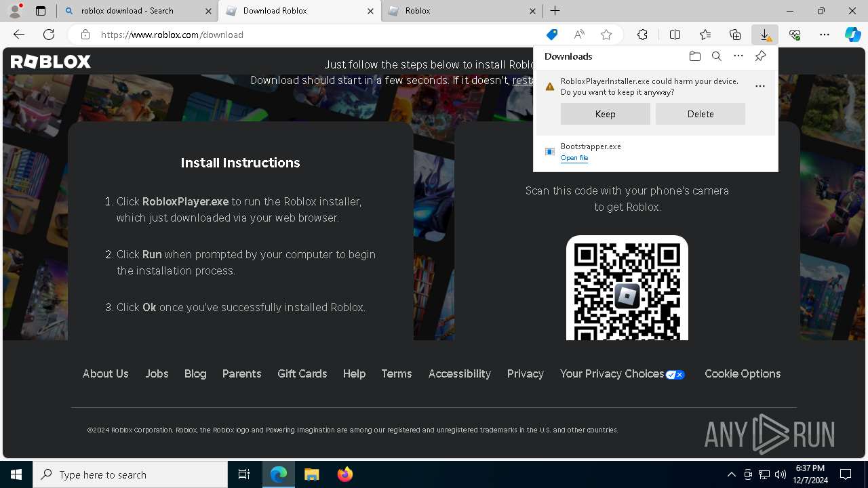Open the volume control in tray
The width and height of the screenshot is (868, 488).
click(x=781, y=474)
